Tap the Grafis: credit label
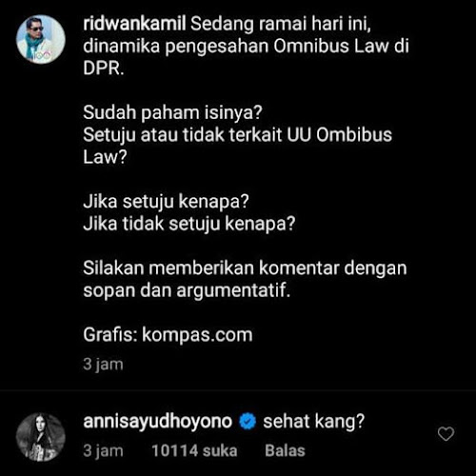This screenshot has width=476, height=476. point(110,335)
